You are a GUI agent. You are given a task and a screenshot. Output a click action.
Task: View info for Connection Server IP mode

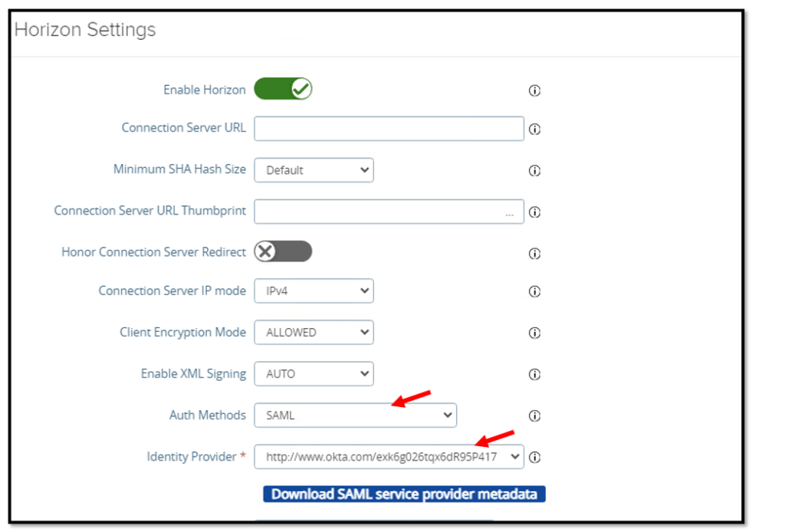(535, 292)
